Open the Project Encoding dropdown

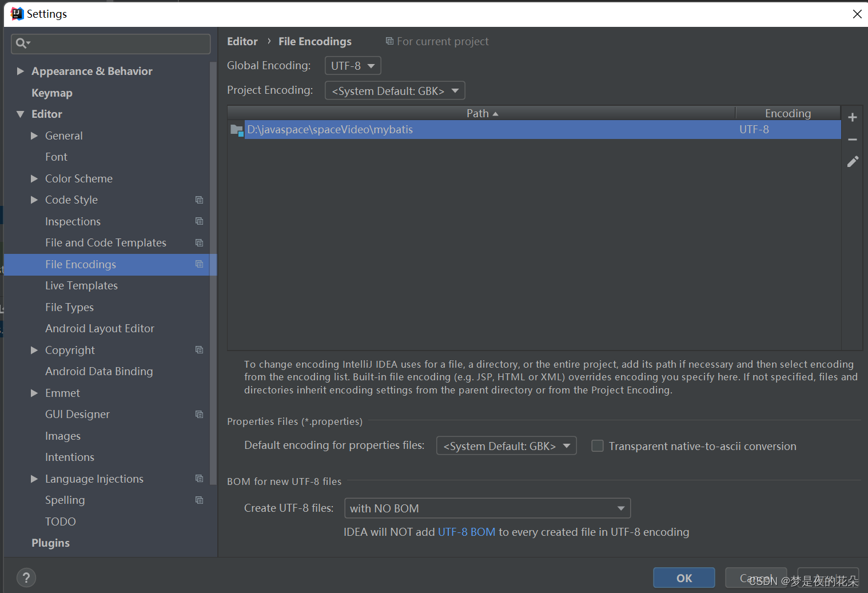coord(395,91)
